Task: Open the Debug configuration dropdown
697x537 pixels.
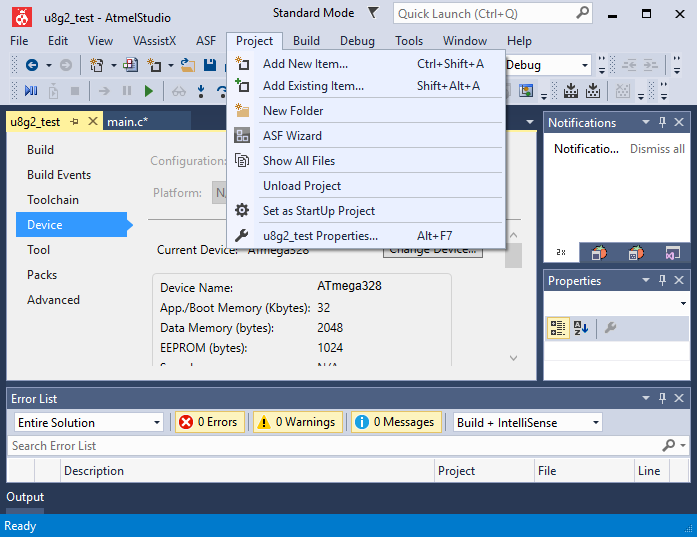Action: click(x=540, y=65)
